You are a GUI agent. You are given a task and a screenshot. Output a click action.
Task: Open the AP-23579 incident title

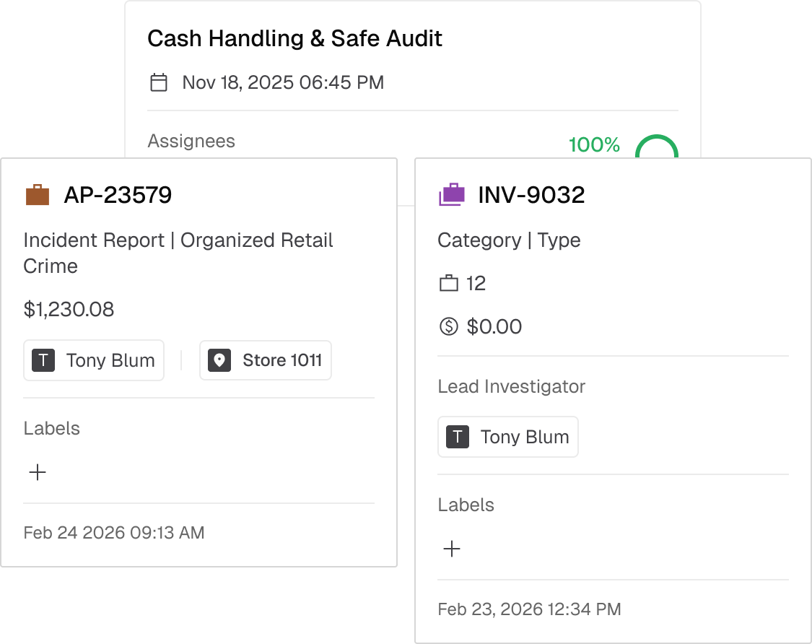coord(118,195)
